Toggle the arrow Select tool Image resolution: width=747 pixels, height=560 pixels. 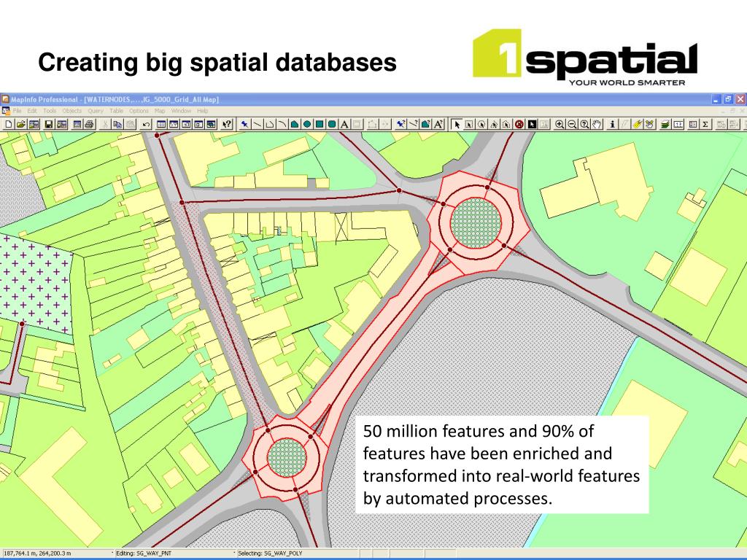(457, 124)
